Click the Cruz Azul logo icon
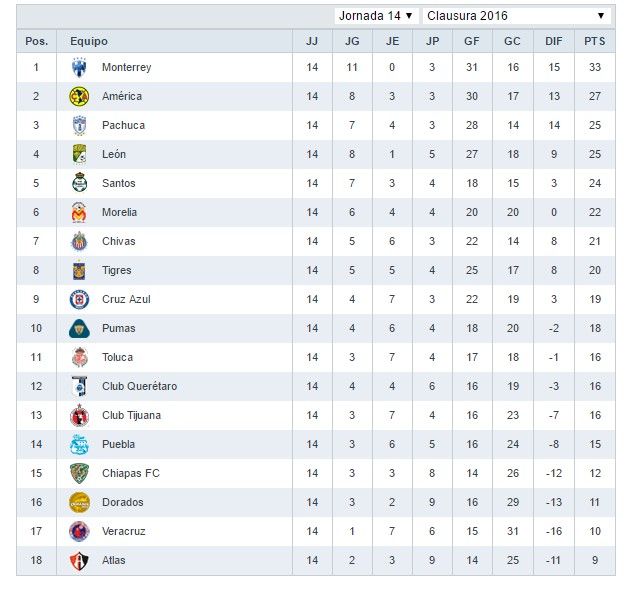Screen dimensions: 632x591 coord(79,300)
